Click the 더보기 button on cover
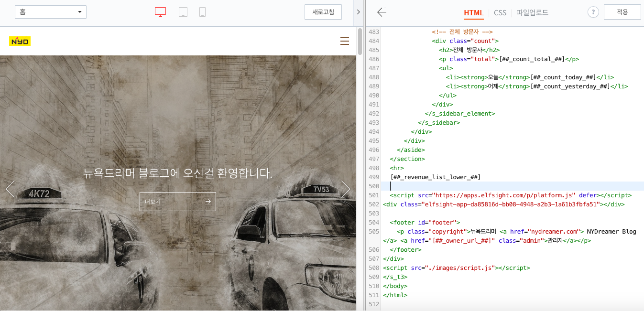644x311 pixels. (x=178, y=202)
